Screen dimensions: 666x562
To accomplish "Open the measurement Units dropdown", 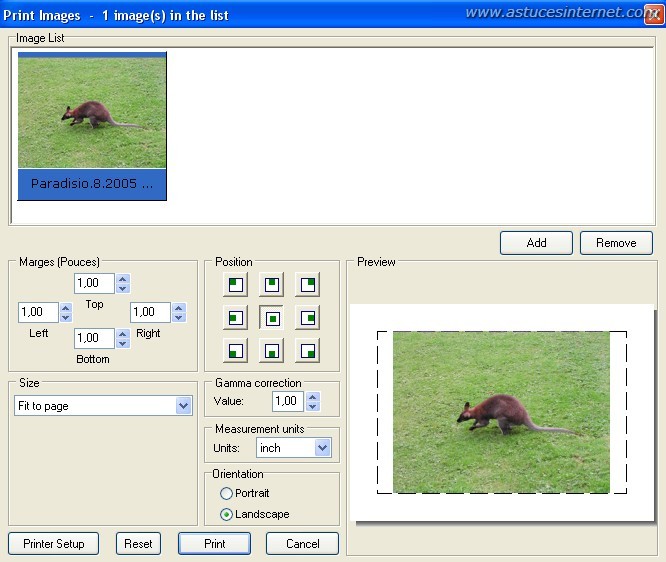I will pos(323,448).
